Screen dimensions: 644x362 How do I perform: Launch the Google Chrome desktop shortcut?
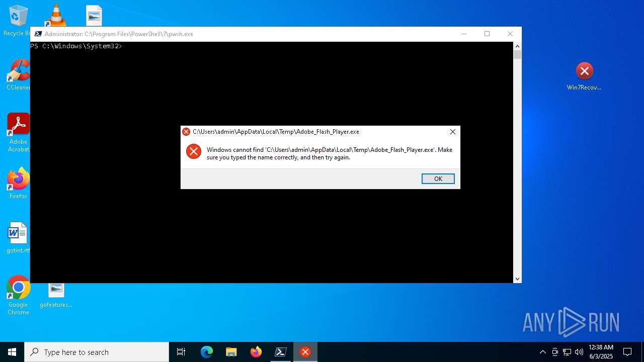[18, 296]
